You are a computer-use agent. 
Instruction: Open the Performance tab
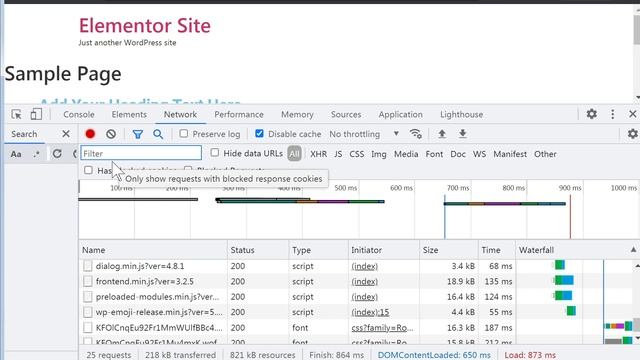point(239,114)
